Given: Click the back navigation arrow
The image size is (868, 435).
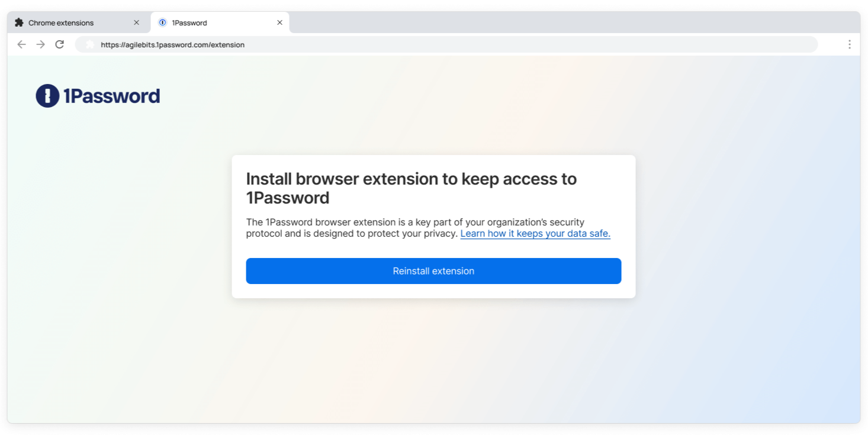Looking at the screenshot, I should [x=22, y=44].
